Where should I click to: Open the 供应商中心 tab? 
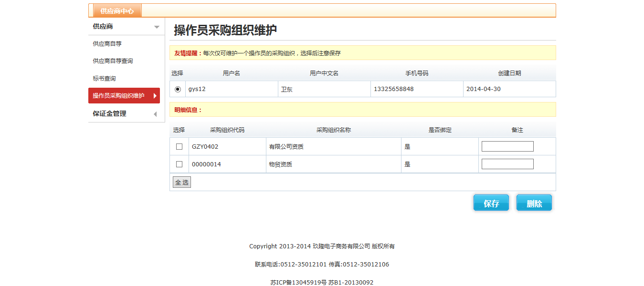(x=117, y=11)
